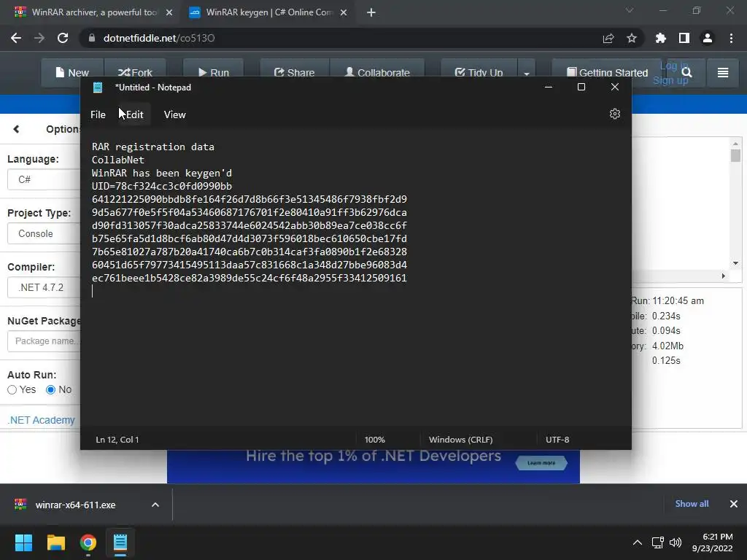The width and height of the screenshot is (747, 560).
Task: Close the WinRAR archiver tab
Action: (169, 12)
